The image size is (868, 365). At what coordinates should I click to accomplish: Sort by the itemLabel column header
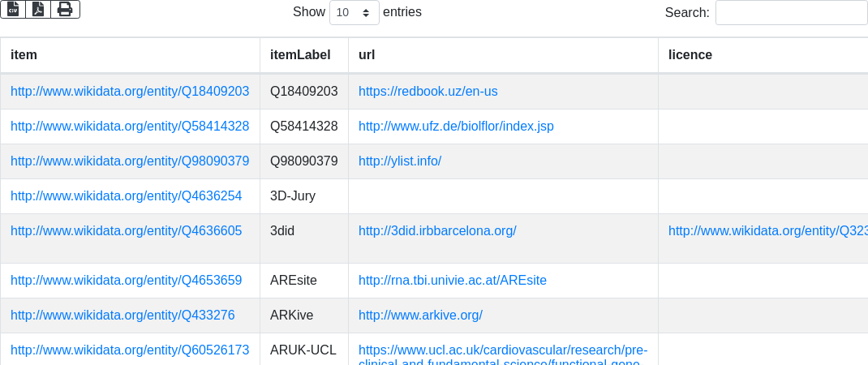tap(304, 55)
